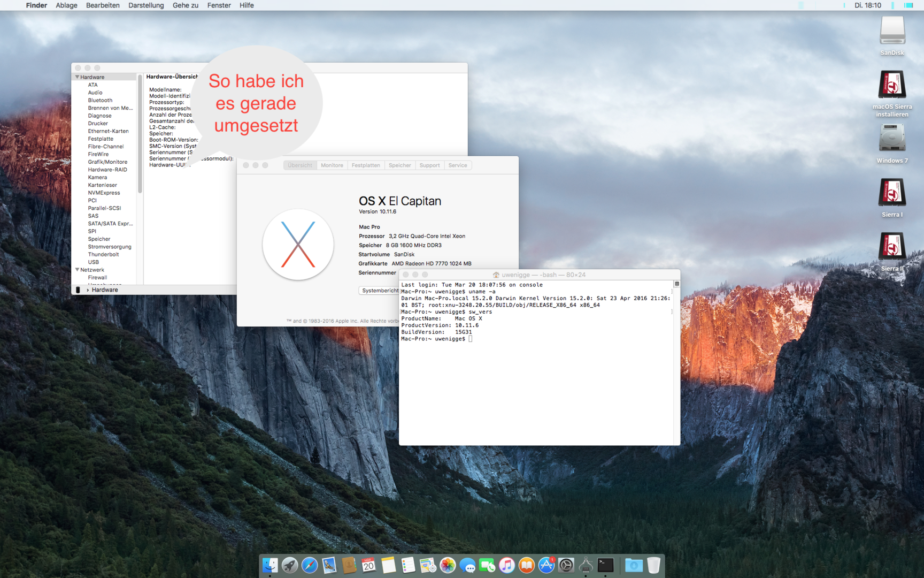Image resolution: width=924 pixels, height=578 pixels.
Task: Open the Calendar app in the Dock
Action: 369,565
